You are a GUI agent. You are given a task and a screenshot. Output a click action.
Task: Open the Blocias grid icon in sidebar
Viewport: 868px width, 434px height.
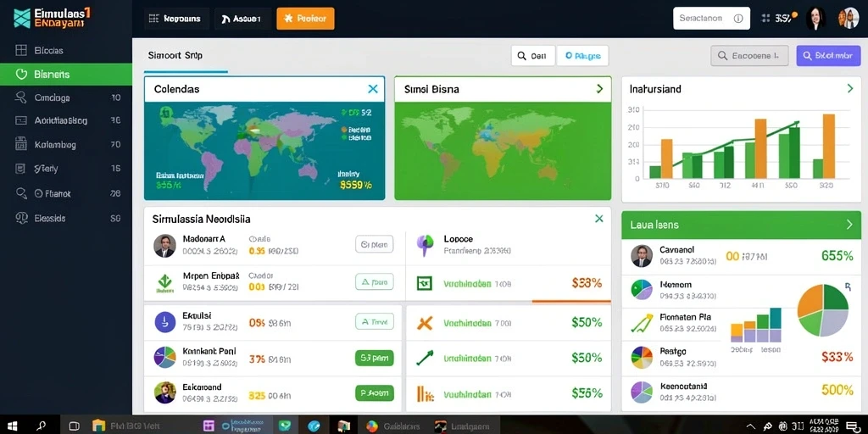pyautogui.click(x=21, y=50)
